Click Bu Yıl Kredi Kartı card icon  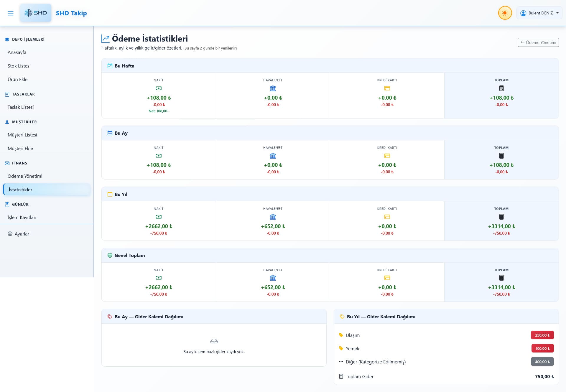[x=387, y=217]
